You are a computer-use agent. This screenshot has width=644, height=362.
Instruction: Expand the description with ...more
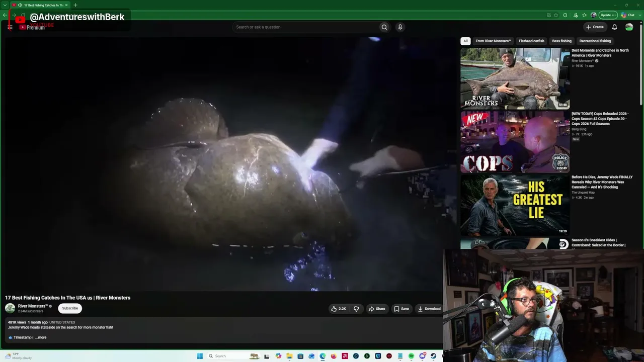coord(41,337)
